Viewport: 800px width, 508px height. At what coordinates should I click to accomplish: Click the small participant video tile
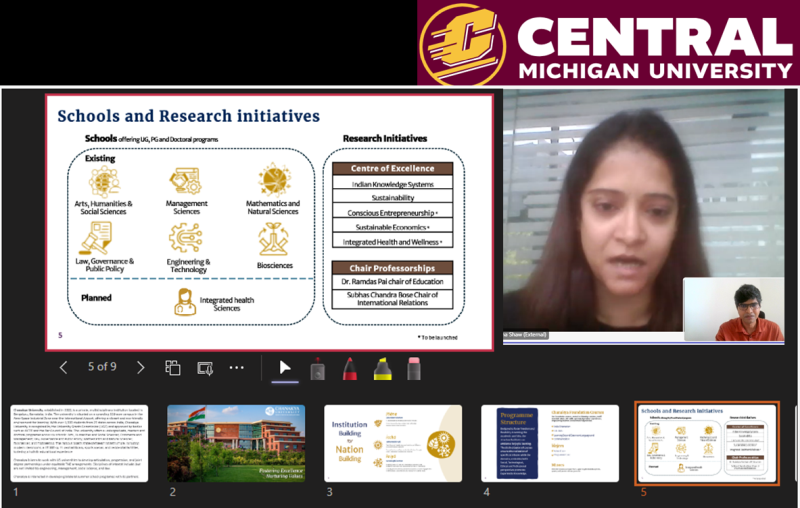(733, 309)
